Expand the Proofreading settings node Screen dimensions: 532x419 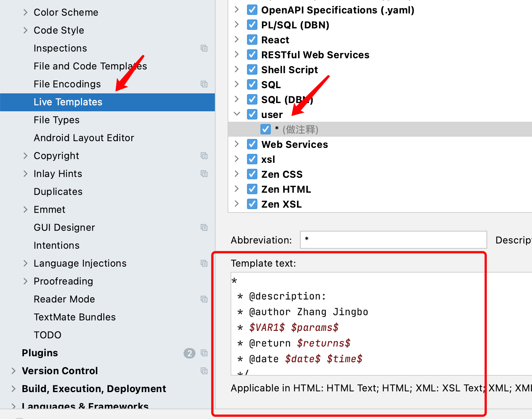pos(25,281)
